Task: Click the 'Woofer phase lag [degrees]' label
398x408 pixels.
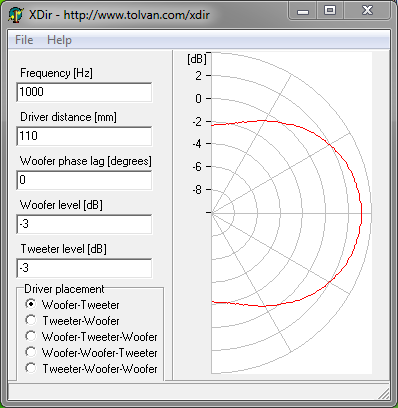Action: (x=86, y=161)
